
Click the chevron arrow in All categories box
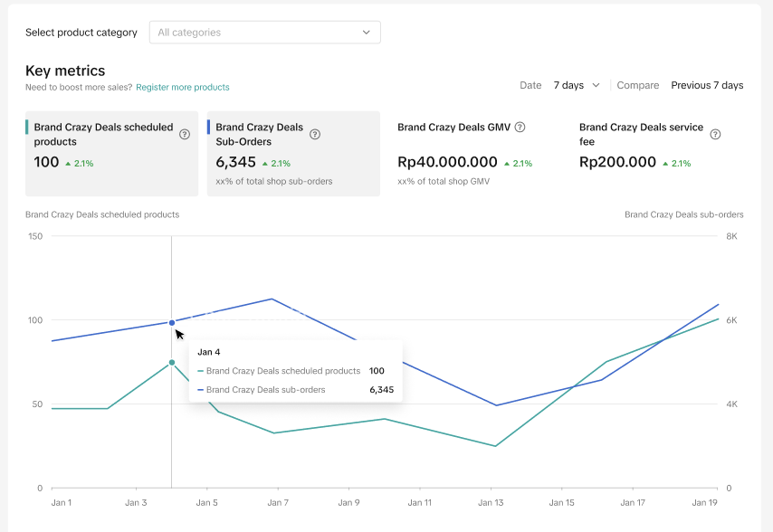click(367, 33)
